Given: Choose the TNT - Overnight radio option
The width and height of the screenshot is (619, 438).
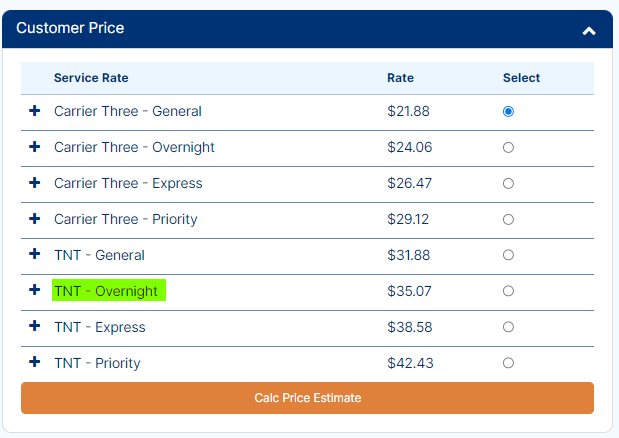Looking at the screenshot, I should pos(508,291).
